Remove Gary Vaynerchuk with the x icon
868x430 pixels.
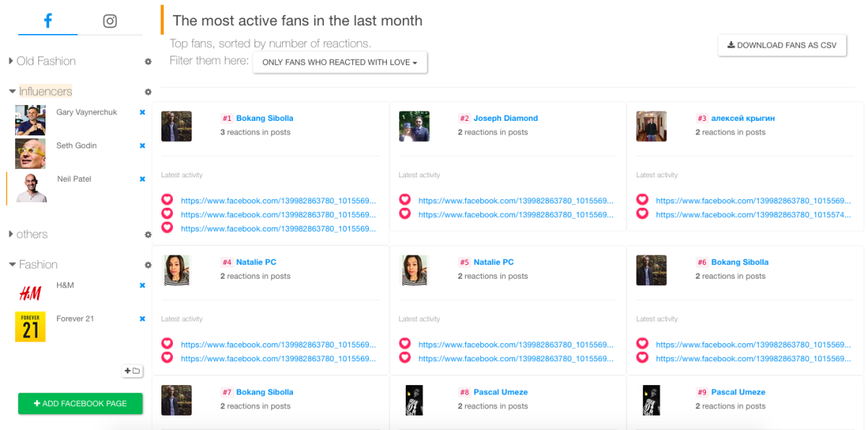point(142,112)
